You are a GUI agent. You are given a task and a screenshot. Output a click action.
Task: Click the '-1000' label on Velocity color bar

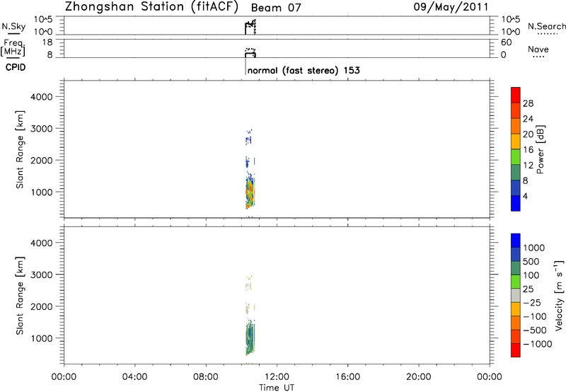pyautogui.click(x=538, y=344)
